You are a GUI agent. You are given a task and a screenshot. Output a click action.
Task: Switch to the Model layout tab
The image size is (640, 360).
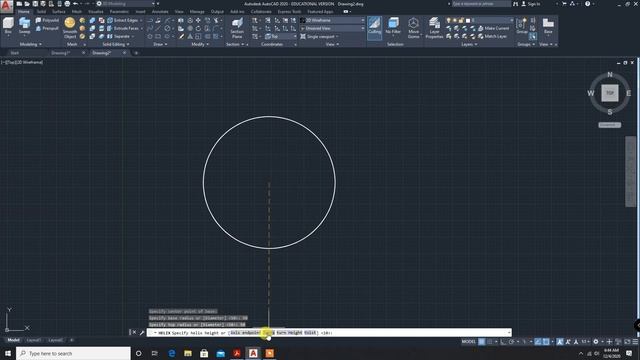click(13, 340)
